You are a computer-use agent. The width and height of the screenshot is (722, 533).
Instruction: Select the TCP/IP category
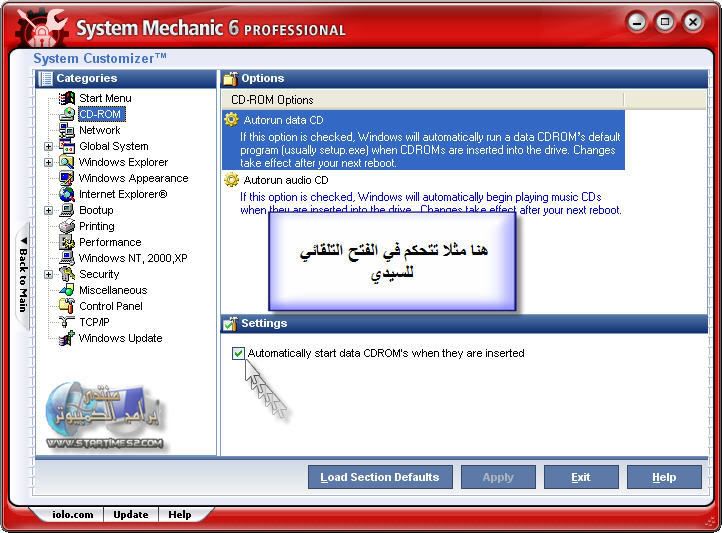94,322
